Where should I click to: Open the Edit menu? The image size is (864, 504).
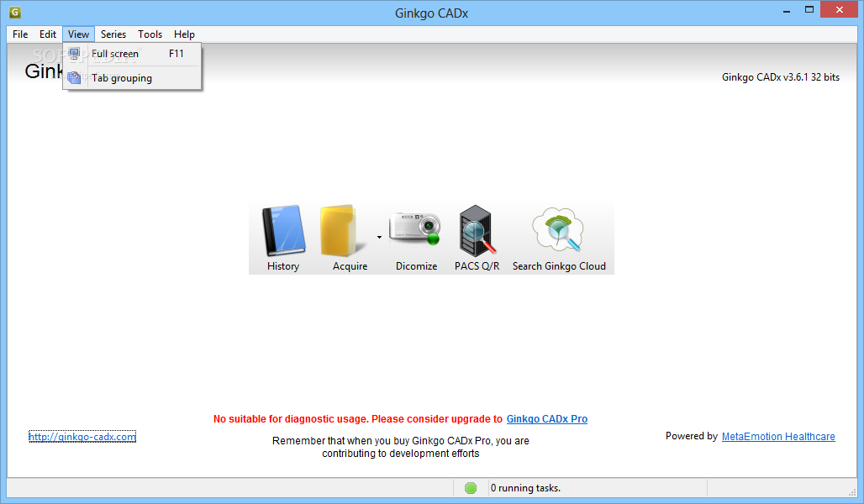pos(47,34)
